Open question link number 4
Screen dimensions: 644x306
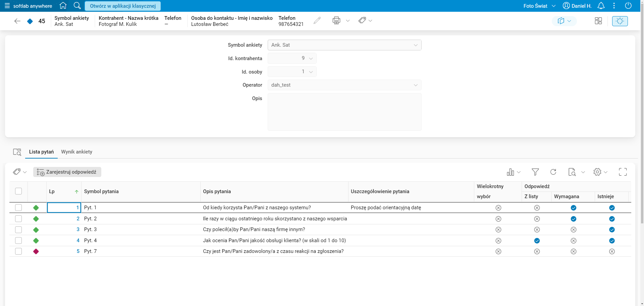coord(78,241)
